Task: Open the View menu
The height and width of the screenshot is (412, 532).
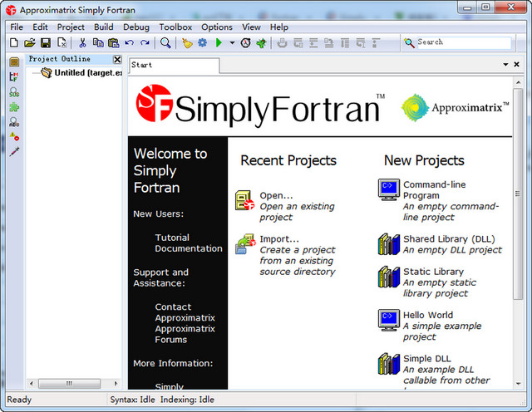Action: pyautogui.click(x=251, y=27)
